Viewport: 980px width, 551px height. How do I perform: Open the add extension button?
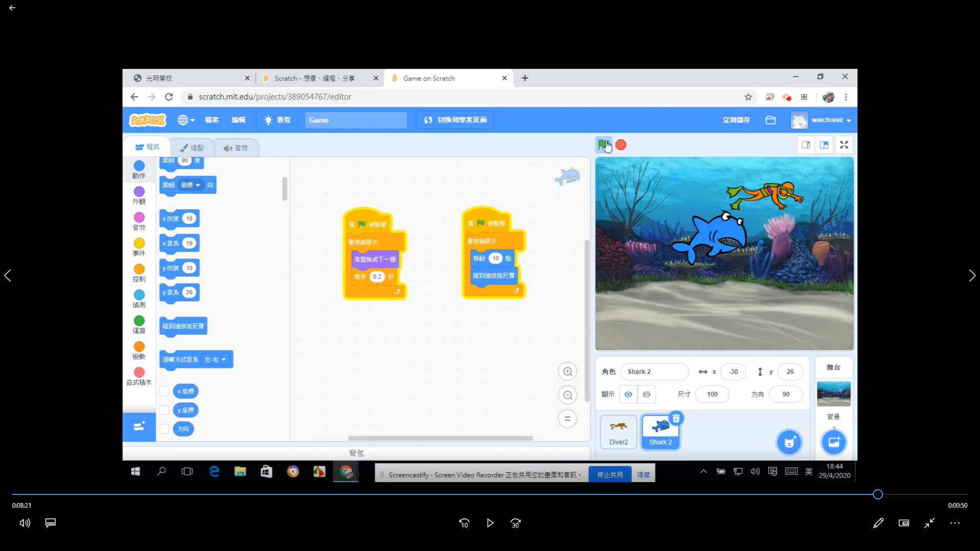pyautogui.click(x=139, y=427)
